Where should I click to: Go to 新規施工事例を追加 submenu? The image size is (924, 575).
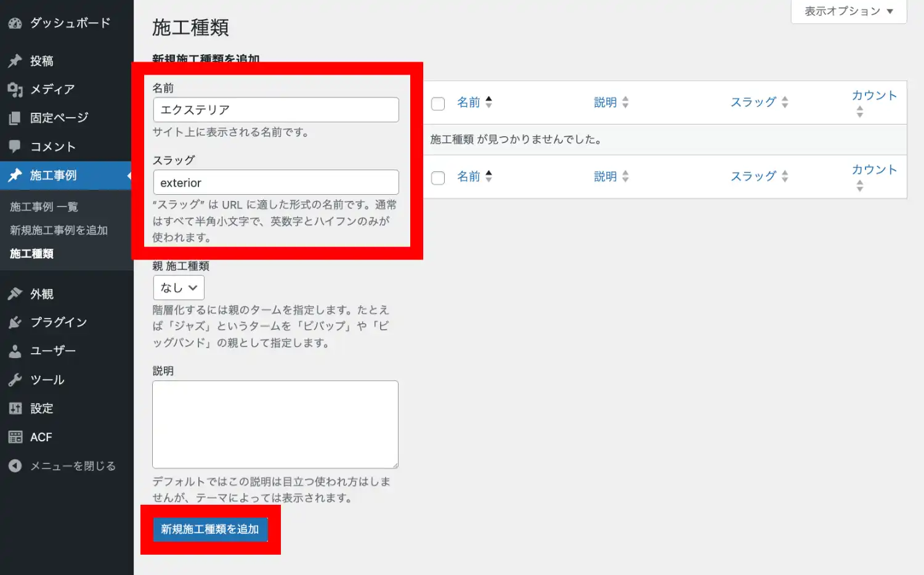pos(59,230)
